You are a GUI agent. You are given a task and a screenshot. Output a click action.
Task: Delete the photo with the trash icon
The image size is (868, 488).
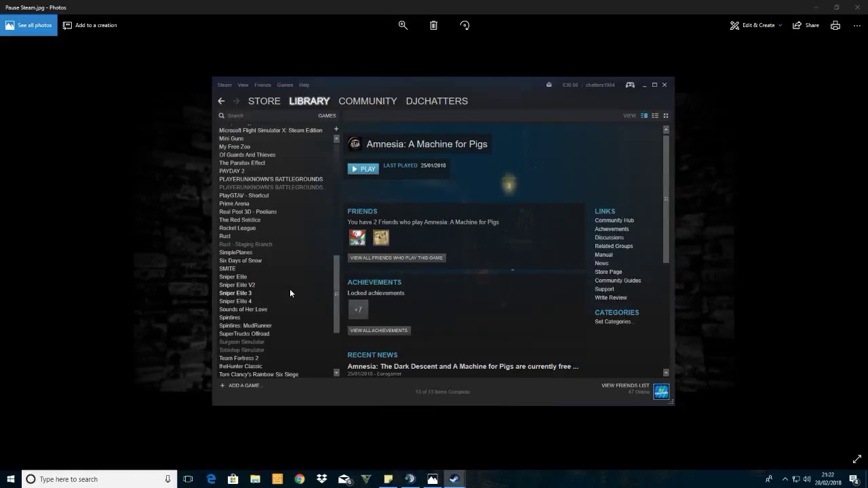click(x=433, y=25)
